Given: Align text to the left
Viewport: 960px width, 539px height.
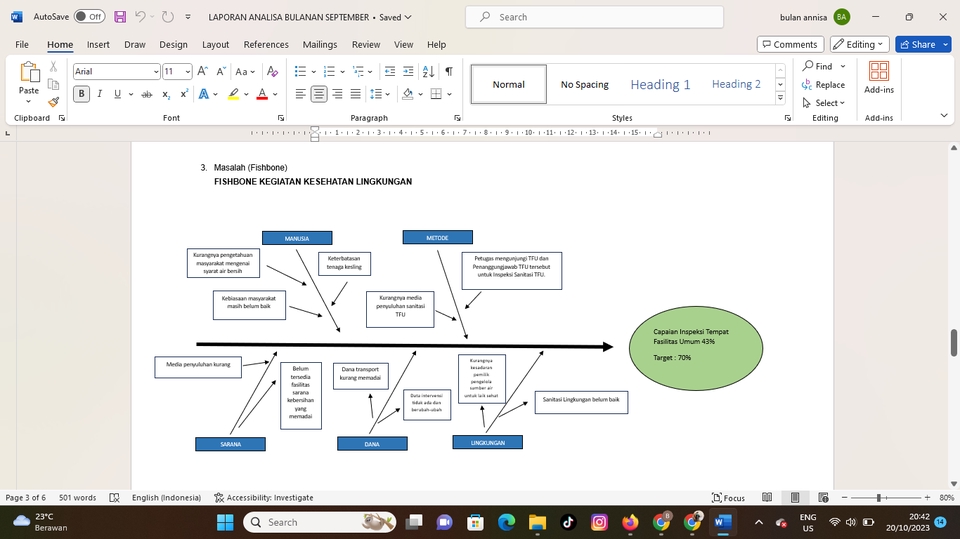Looking at the screenshot, I should click(300, 94).
